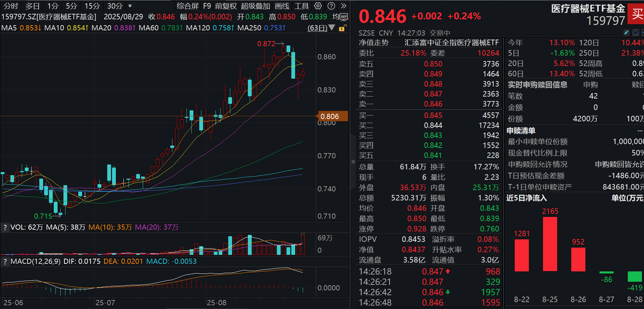The height and width of the screenshot is (309, 644).
Task: Switch to 分时 intraday chart tab
Action: tap(11, 6)
